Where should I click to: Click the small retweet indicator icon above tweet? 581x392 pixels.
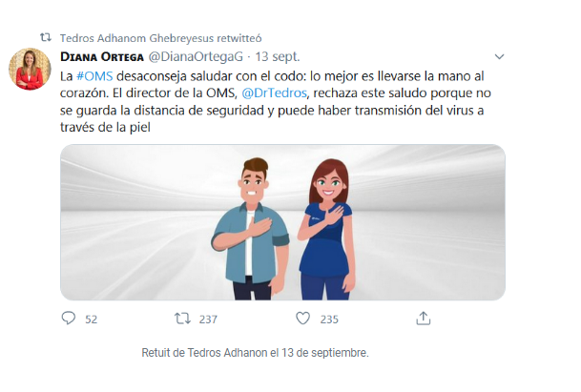click(46, 37)
